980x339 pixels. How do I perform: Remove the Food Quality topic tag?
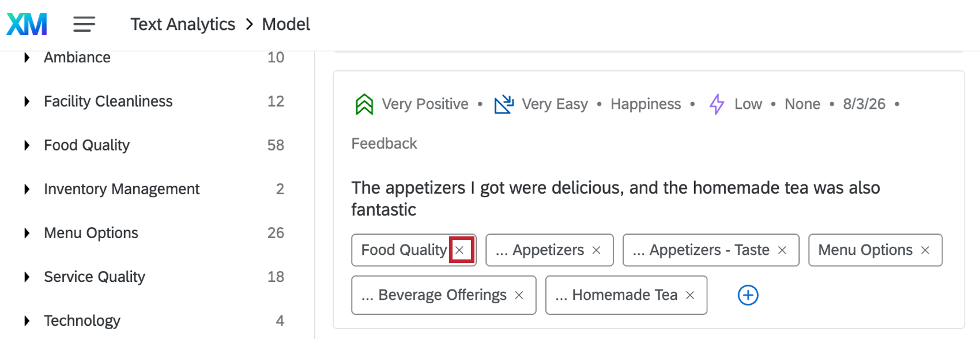459,250
